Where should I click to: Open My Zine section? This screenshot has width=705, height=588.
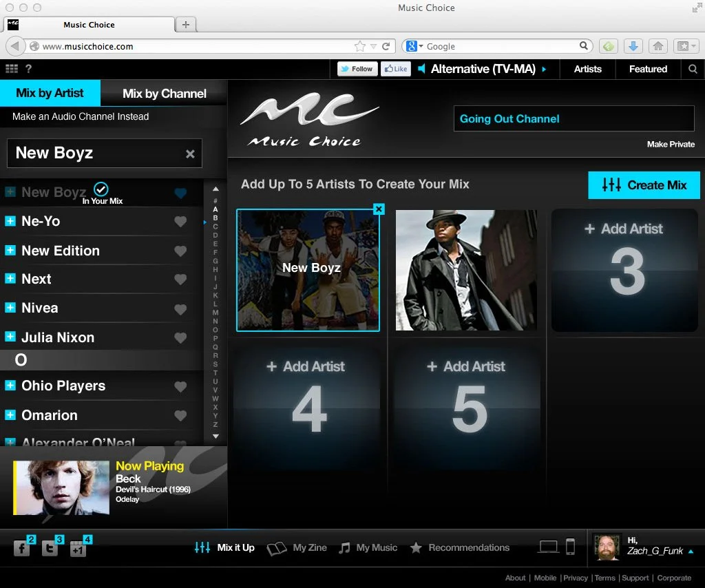point(297,547)
